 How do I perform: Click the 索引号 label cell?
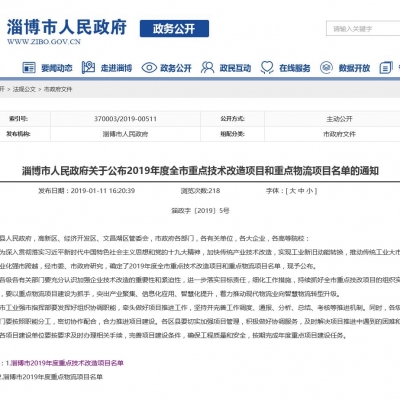point(25,119)
